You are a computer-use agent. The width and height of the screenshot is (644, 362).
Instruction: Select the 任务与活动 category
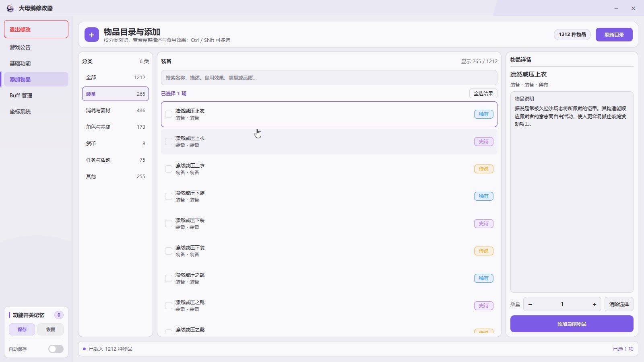point(116,160)
